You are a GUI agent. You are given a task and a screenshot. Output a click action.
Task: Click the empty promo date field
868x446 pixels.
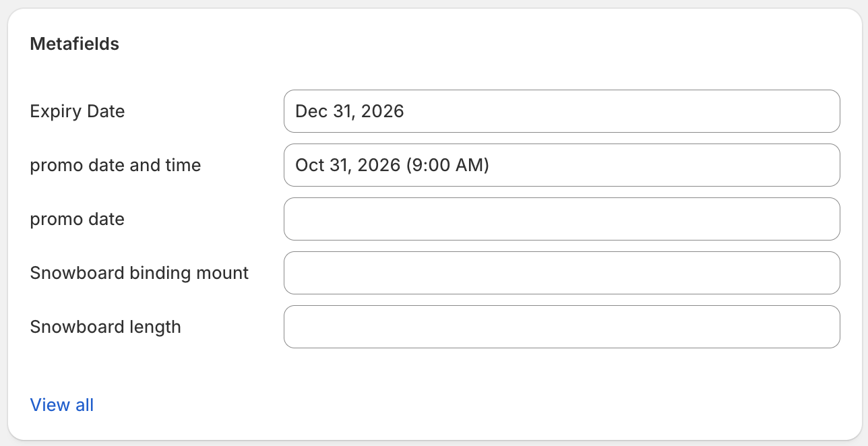click(562, 219)
